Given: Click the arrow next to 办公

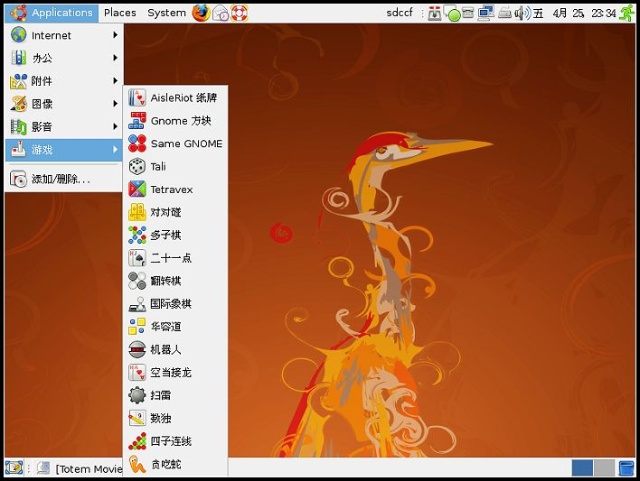Looking at the screenshot, I should point(116,58).
